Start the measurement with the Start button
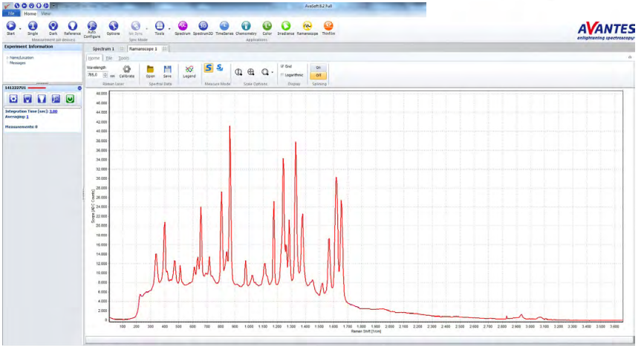This screenshot has height=347, width=644. [x=10, y=28]
